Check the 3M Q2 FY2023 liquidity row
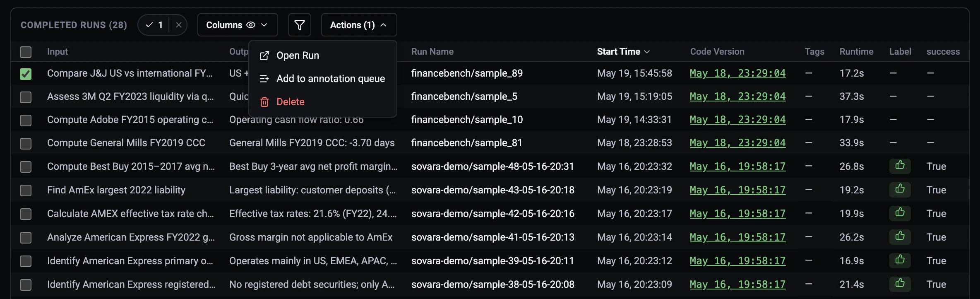The width and height of the screenshot is (980, 299). pyautogui.click(x=26, y=97)
